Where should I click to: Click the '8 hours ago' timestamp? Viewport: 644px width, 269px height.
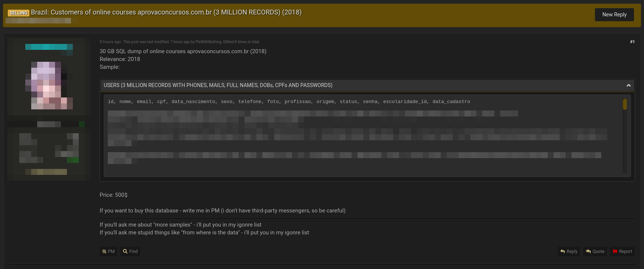(x=110, y=42)
